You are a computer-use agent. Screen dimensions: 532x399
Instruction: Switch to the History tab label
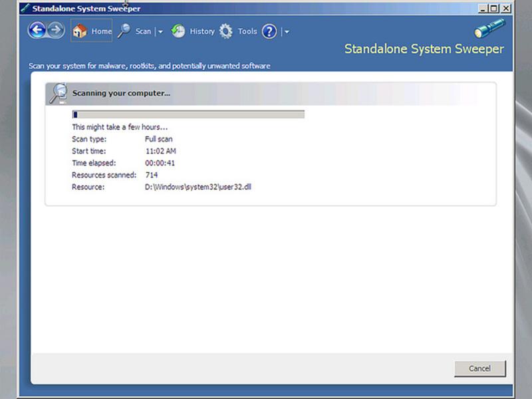[202, 31]
